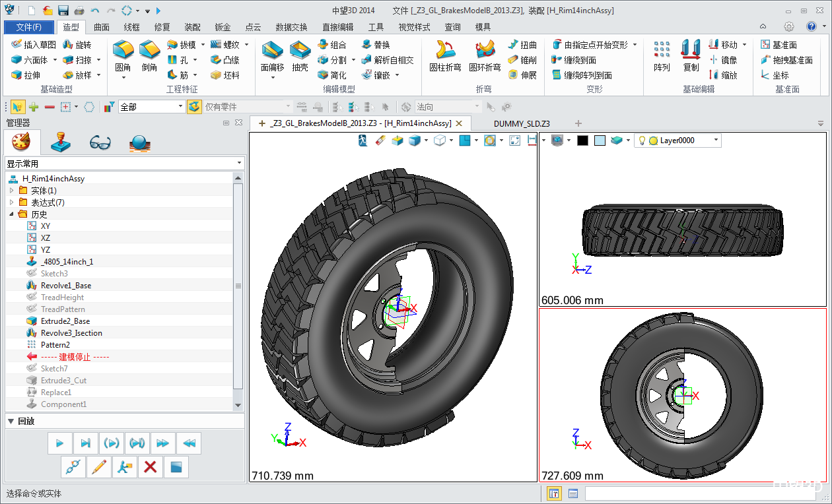Click the pencil edit icon in playback panel
Image resolution: width=832 pixels, height=504 pixels.
tap(98, 467)
